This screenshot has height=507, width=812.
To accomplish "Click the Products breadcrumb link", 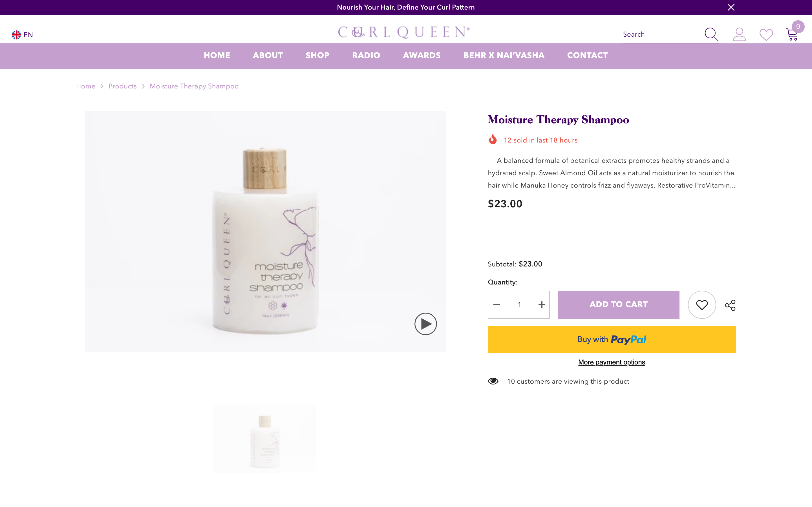I will [122, 86].
